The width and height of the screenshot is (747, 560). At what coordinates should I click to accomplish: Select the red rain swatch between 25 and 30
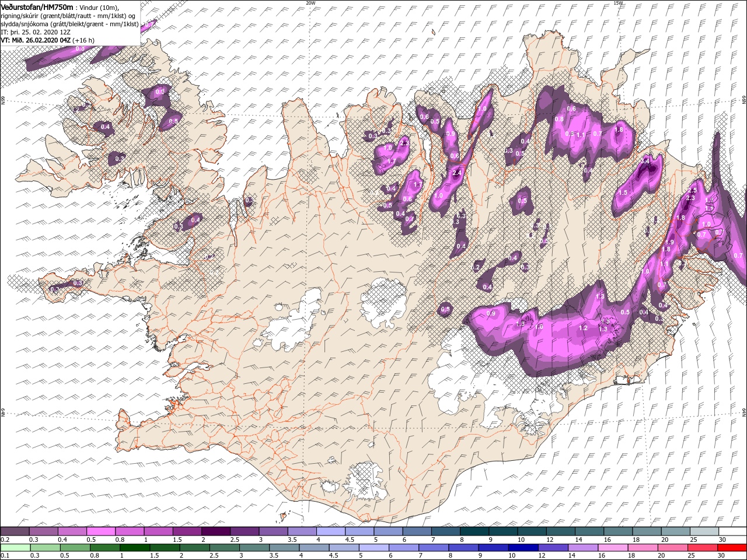point(702,548)
